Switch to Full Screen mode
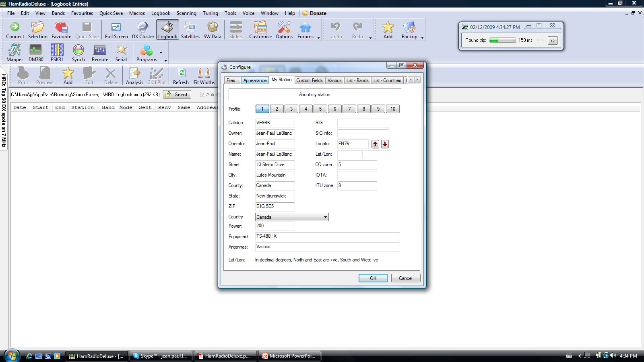The height and width of the screenshot is (362, 644). pos(116,30)
